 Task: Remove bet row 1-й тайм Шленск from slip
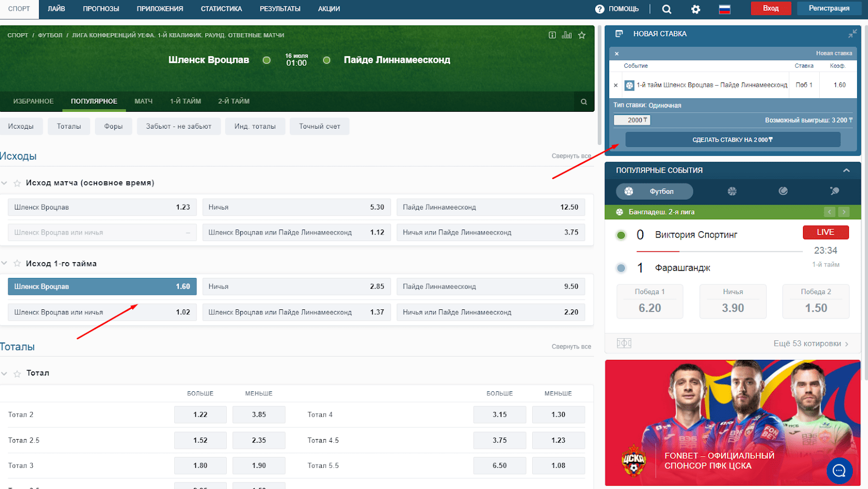(x=616, y=85)
